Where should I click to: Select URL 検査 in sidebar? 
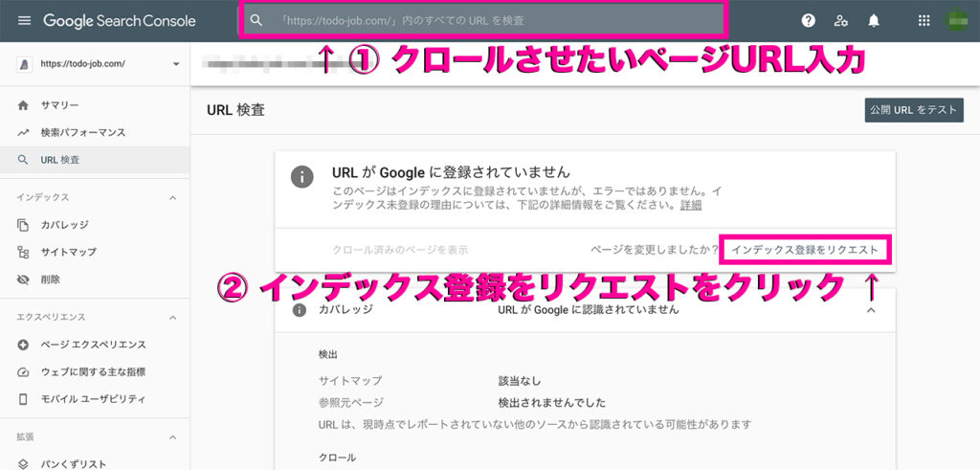pos(95,160)
